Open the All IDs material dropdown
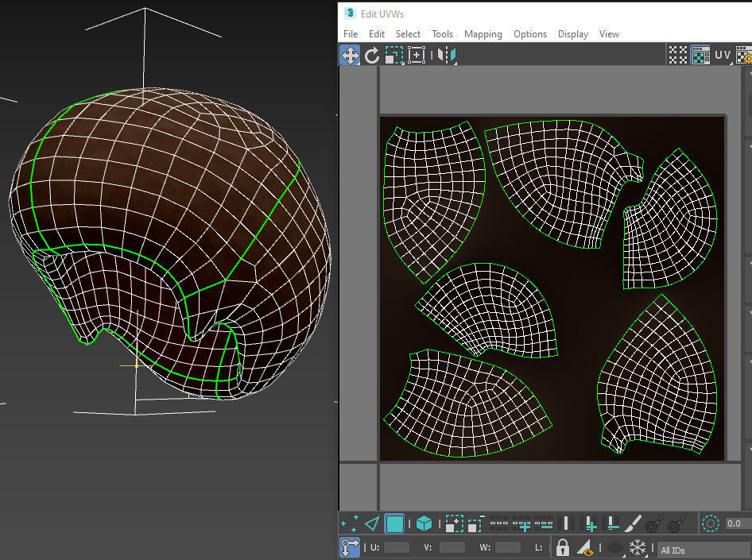This screenshot has height=560, width=752. [704, 550]
